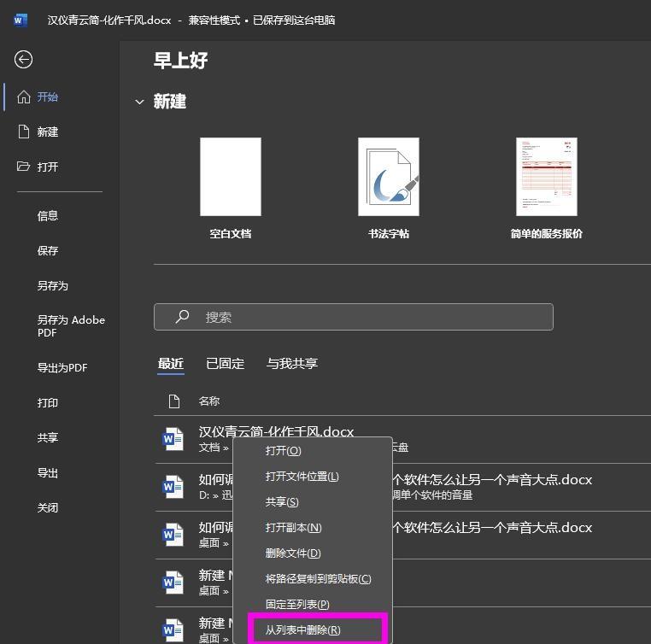Click the new document icon beside 新建
This screenshot has height=644, width=651.
tap(24, 132)
